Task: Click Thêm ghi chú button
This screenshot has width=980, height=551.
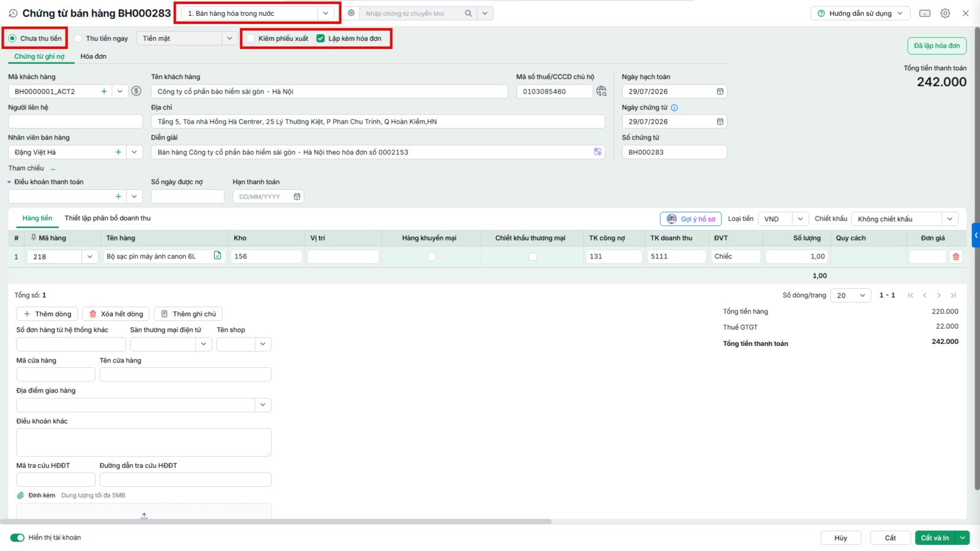Action: pos(188,314)
